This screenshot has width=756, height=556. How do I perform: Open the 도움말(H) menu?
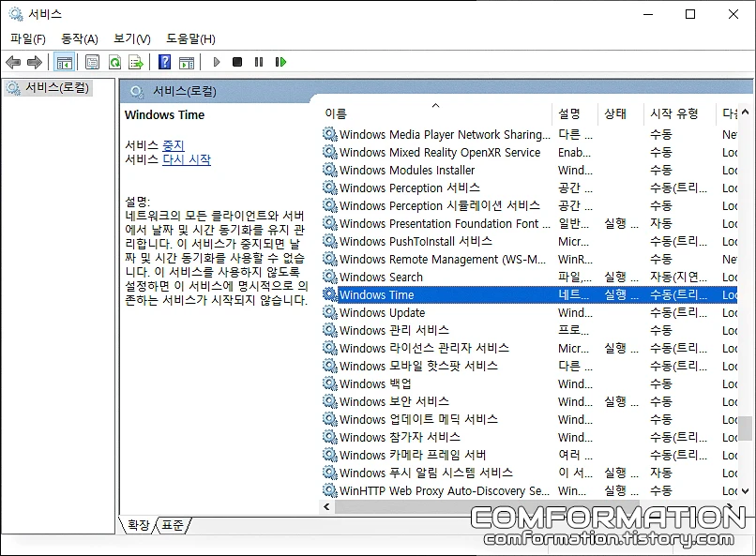[190, 39]
